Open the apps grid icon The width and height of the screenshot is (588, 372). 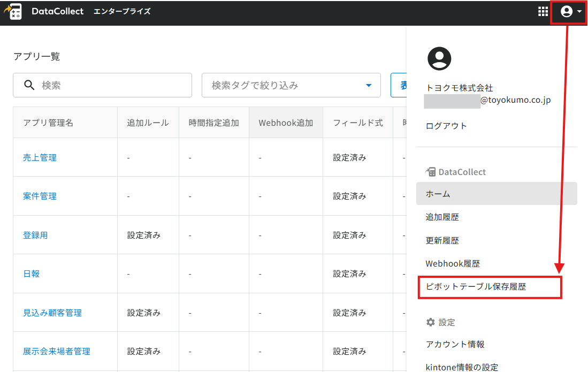point(543,12)
